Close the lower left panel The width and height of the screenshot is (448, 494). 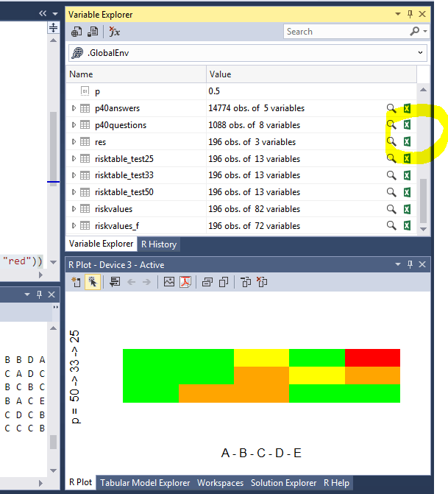(51, 294)
